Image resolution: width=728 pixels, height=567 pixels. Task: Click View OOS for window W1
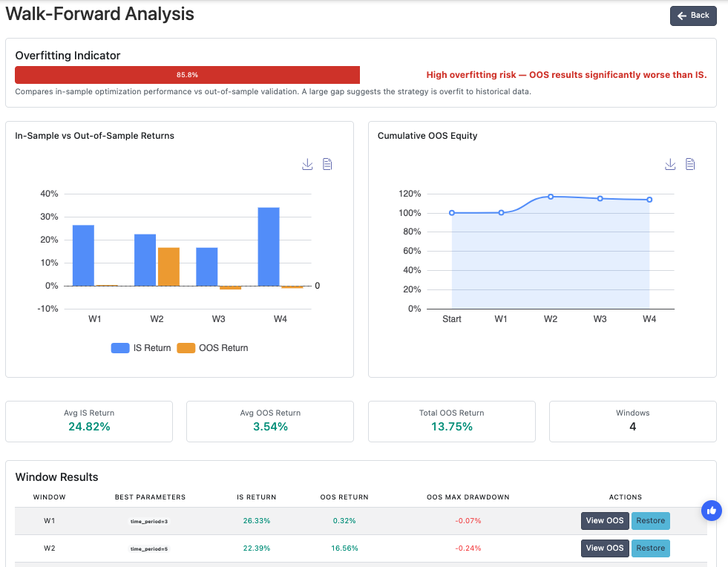[x=605, y=521]
